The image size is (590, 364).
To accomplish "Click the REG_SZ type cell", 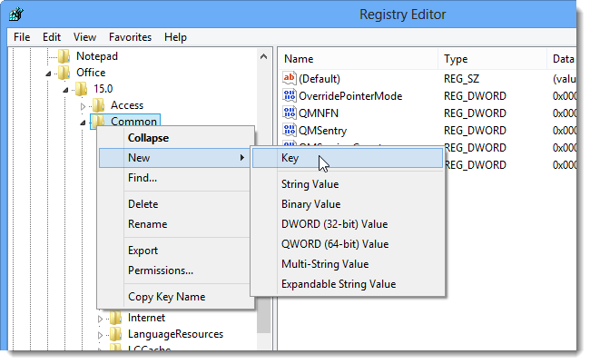I will tap(461, 79).
